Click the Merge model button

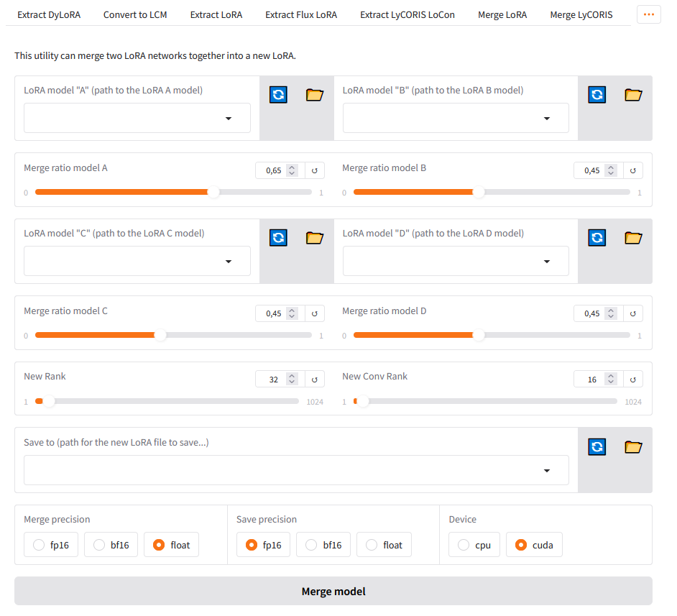(333, 591)
